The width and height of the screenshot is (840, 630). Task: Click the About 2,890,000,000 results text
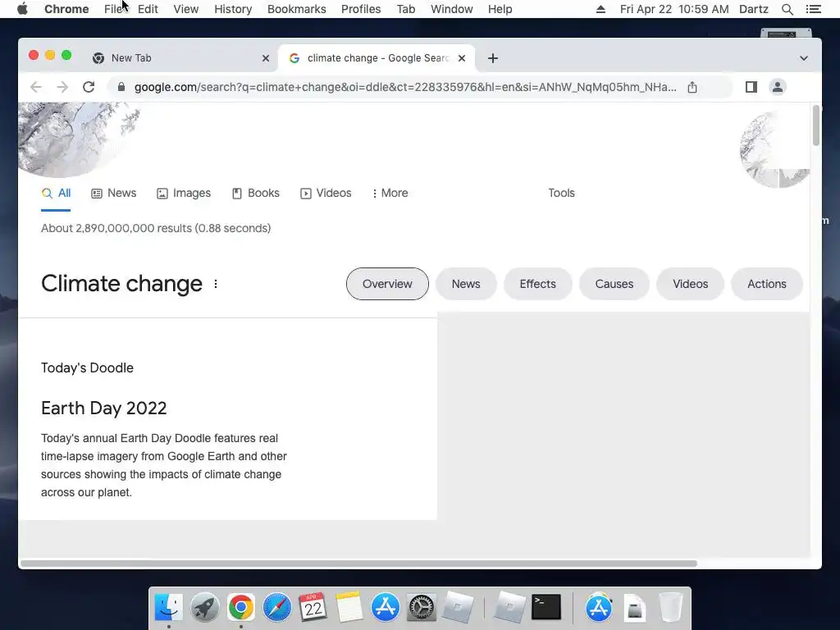coord(156,228)
